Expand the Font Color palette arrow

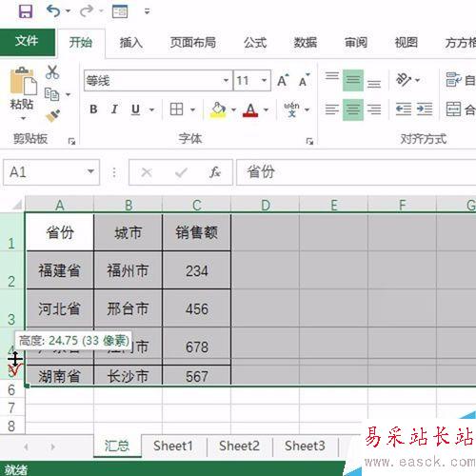pyautogui.click(x=266, y=109)
